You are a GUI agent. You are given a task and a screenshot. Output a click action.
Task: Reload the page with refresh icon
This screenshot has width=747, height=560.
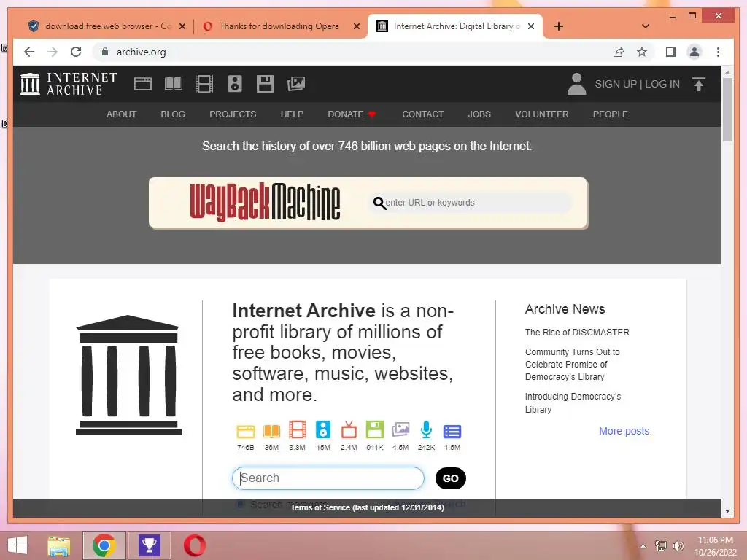coord(76,52)
